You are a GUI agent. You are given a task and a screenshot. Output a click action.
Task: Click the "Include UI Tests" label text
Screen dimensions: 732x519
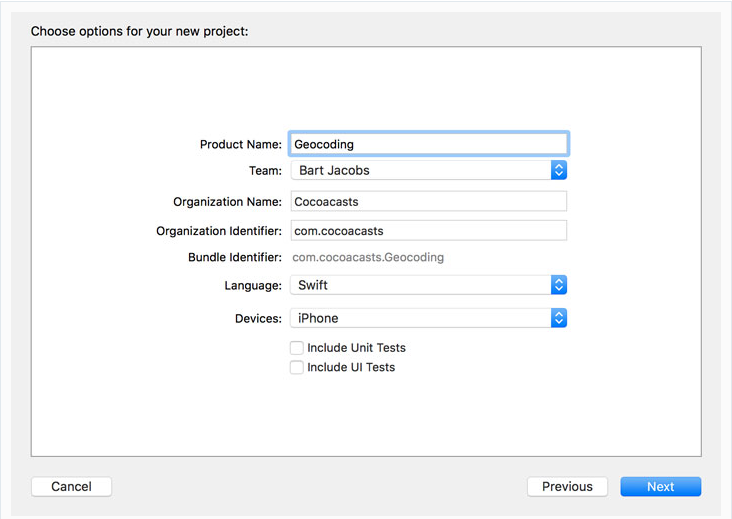click(351, 367)
